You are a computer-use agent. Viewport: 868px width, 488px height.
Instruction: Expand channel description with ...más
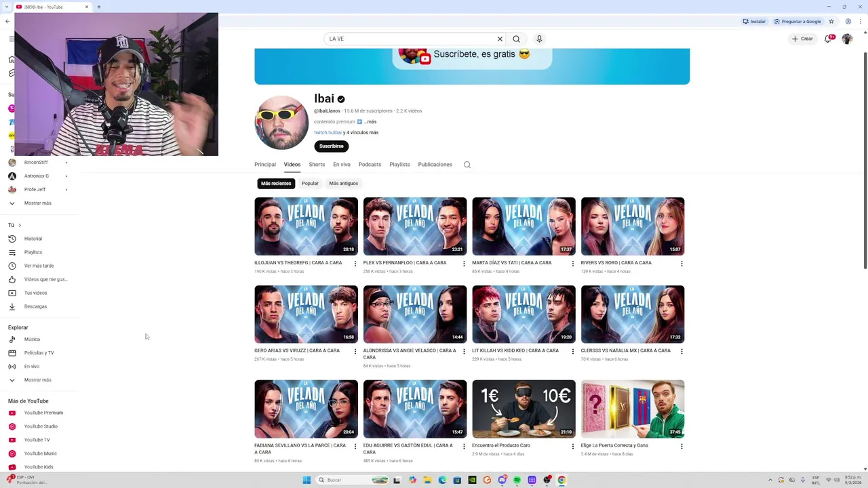[x=370, y=122]
